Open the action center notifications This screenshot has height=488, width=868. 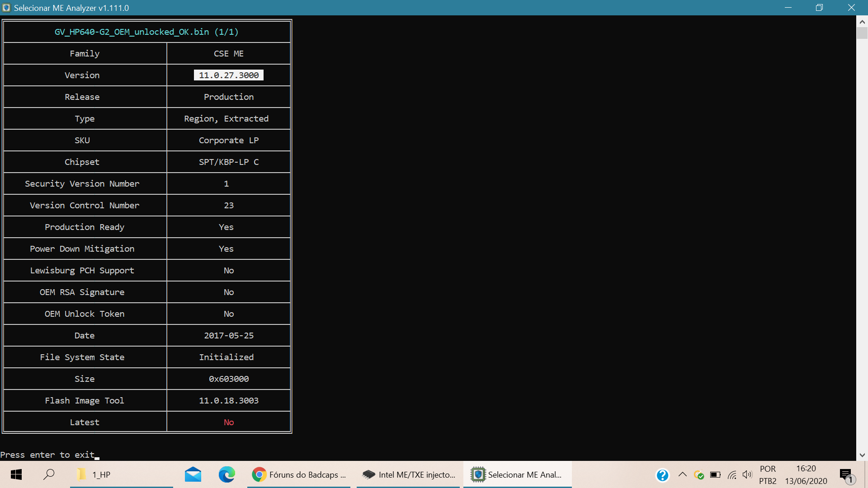click(x=846, y=475)
